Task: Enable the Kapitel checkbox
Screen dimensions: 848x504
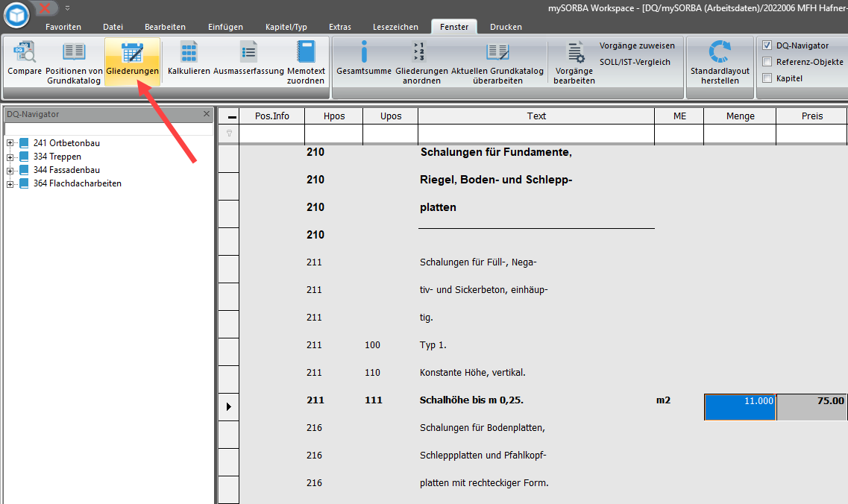Action: [767, 78]
